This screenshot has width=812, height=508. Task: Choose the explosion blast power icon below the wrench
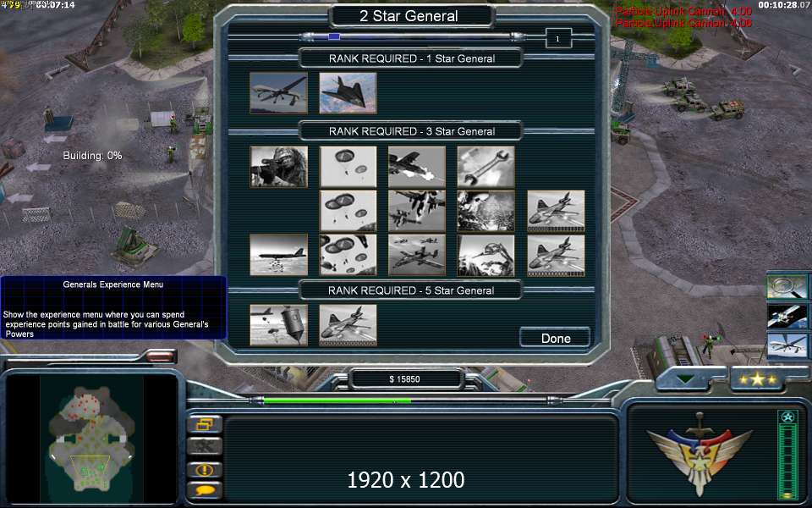coord(486,211)
